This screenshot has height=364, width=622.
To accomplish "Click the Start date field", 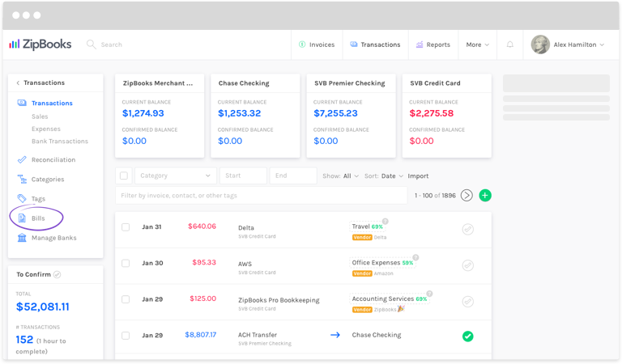I will pyautogui.click(x=243, y=176).
